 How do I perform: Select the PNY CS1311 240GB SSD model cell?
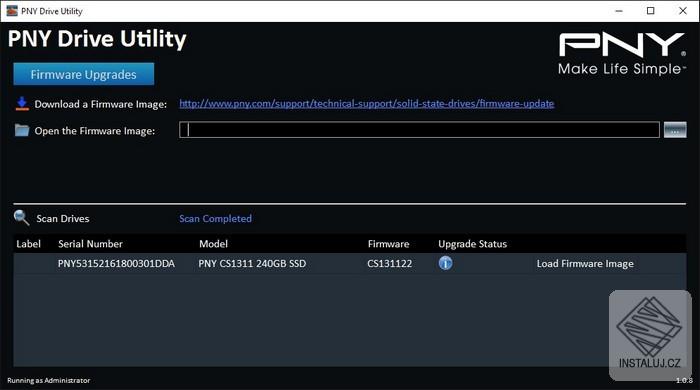click(x=252, y=264)
